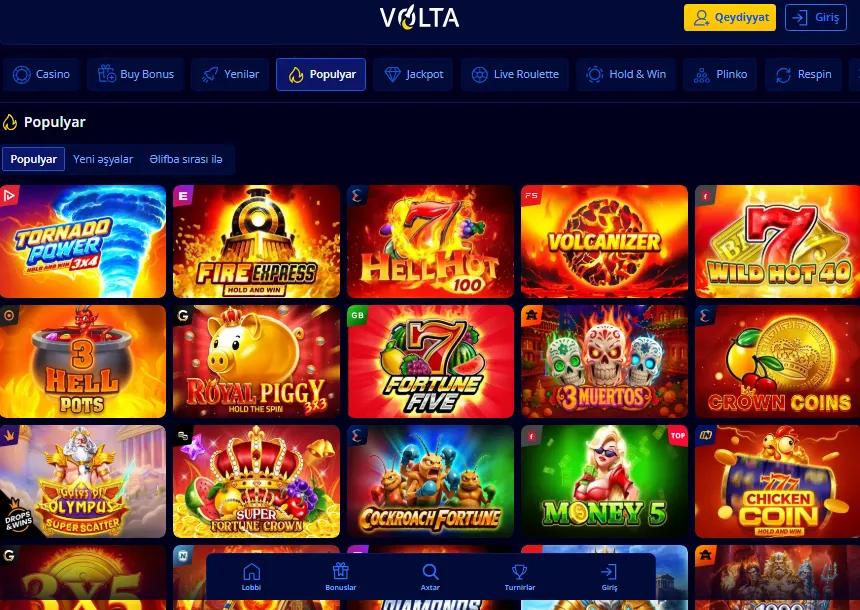Open the Tornado Power game thumbnail
Viewport: 860px width, 610px height.
point(83,241)
